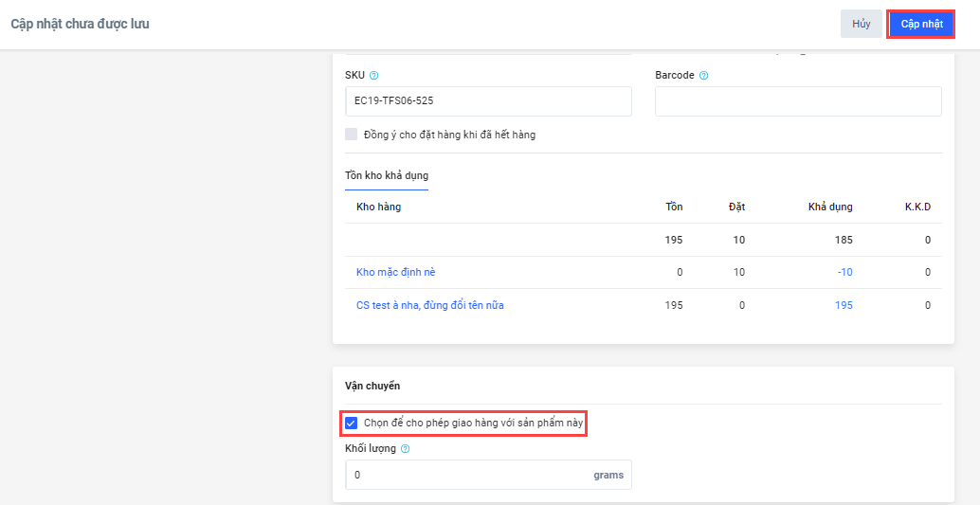Focus the SKU input field
Screen dimensions: 980x505
point(488,100)
